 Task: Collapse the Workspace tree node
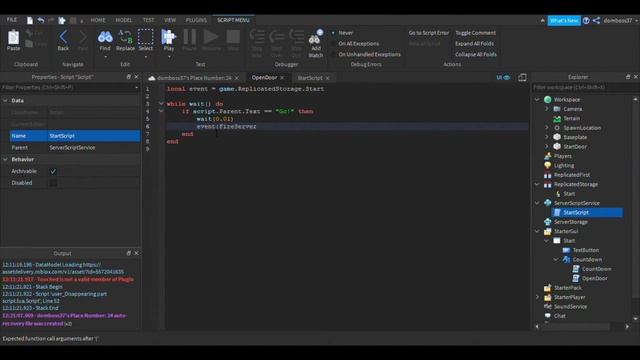[537, 100]
